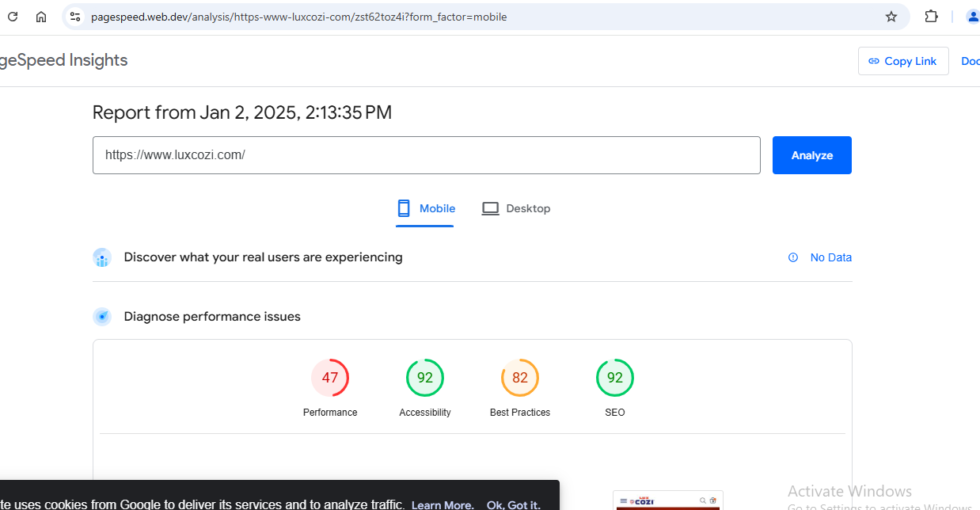980x510 pixels.
Task: Click the Diagnose performance issues icon
Action: click(102, 317)
